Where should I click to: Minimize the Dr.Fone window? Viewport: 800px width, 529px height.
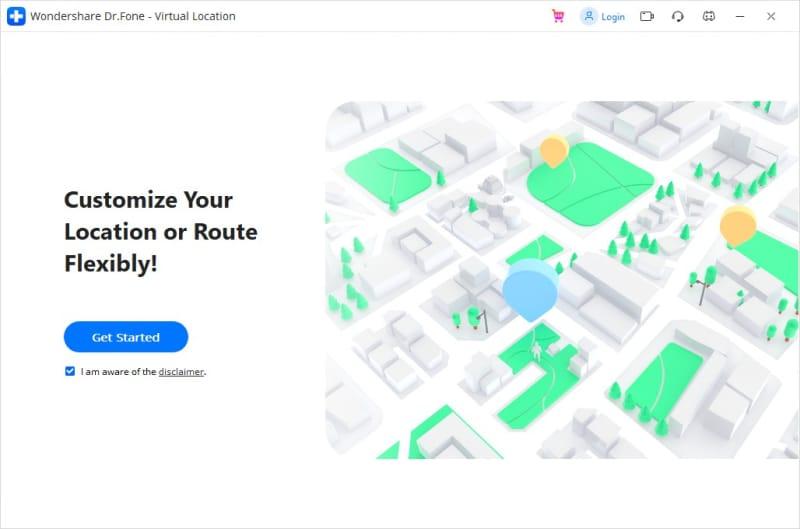(740, 16)
